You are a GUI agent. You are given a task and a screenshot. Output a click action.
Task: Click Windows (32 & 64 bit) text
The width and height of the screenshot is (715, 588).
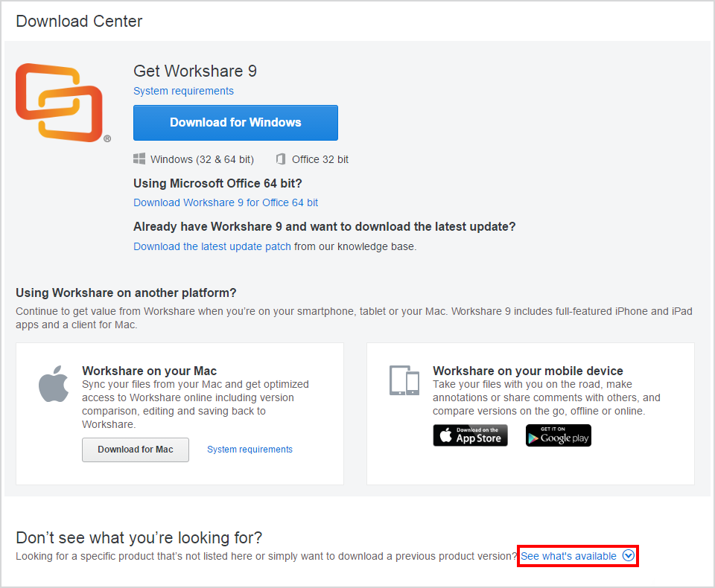click(202, 159)
